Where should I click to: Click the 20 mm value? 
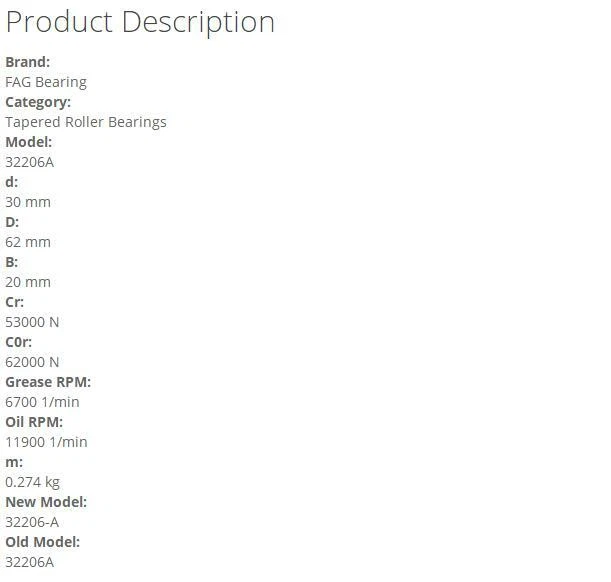tap(28, 282)
